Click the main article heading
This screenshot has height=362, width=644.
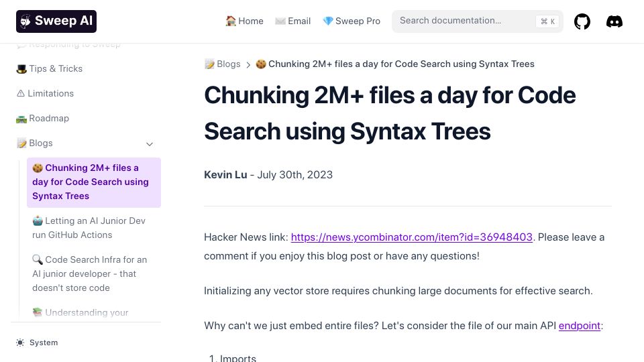pyautogui.click(x=390, y=113)
